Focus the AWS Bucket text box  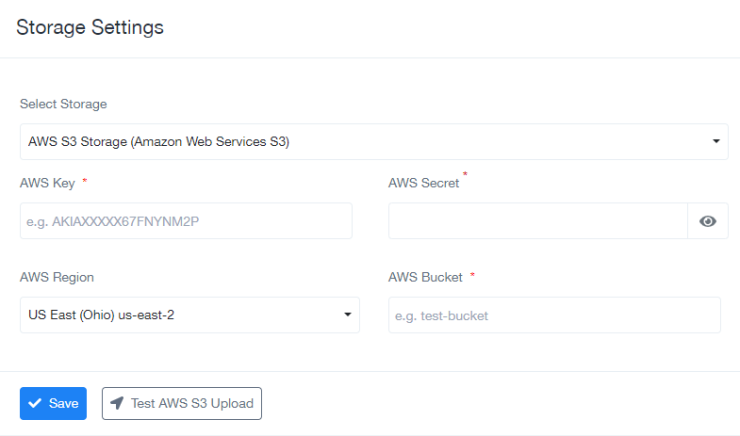click(x=554, y=315)
